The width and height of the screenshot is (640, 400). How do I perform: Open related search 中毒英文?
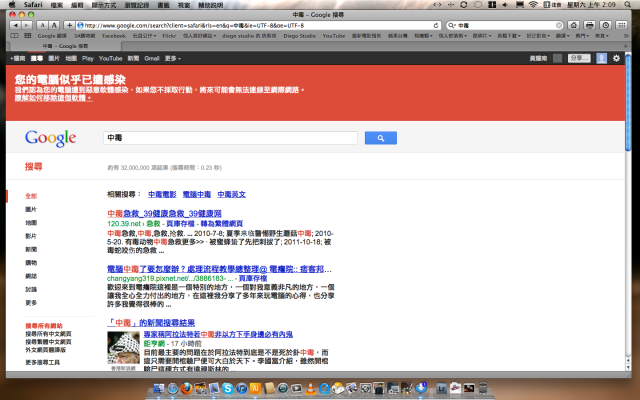click(231, 194)
